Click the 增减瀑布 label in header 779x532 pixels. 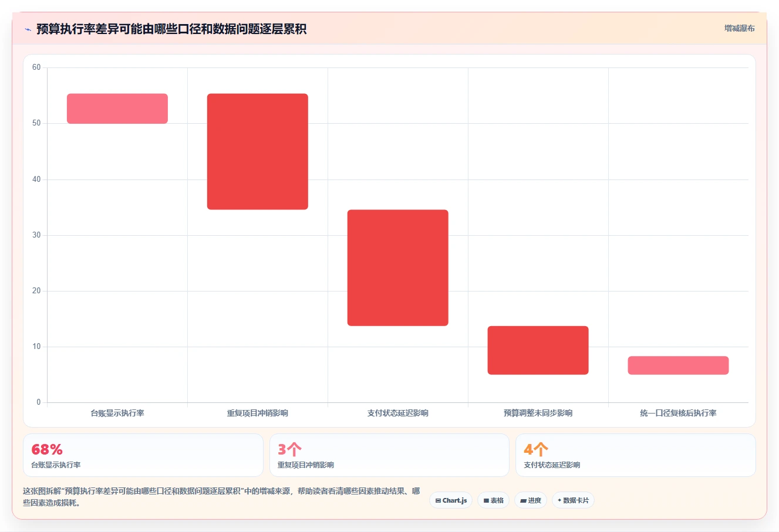(x=739, y=28)
